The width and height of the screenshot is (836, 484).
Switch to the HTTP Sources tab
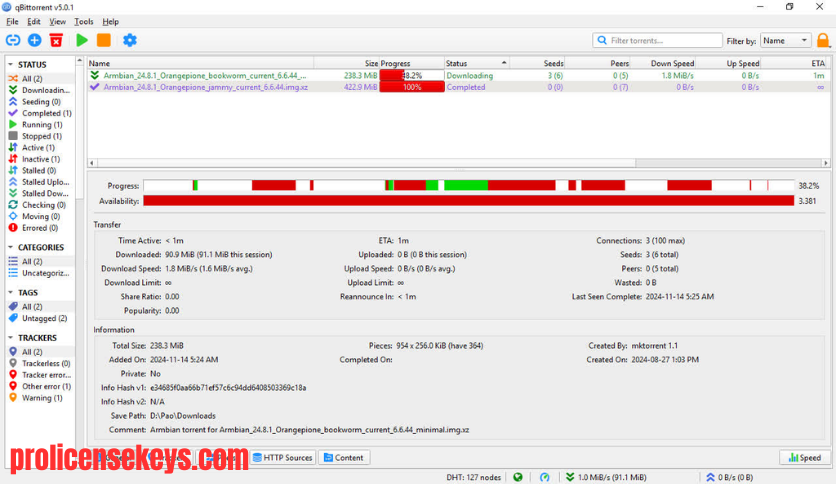283,457
